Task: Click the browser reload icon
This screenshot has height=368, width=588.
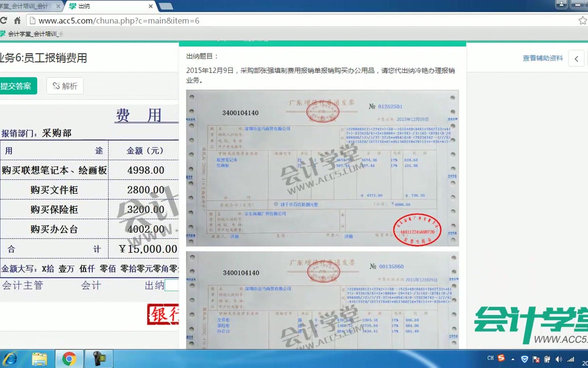Action: 3,20
